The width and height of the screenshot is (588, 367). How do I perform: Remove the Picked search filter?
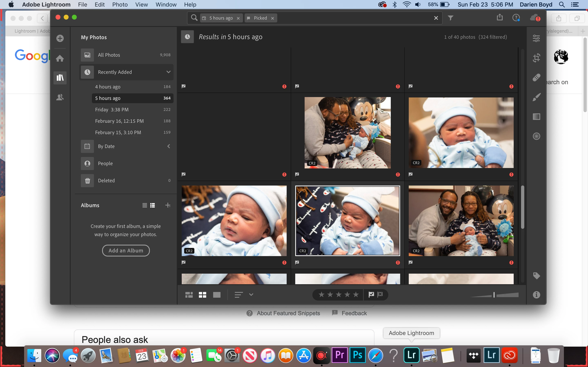[272, 18]
